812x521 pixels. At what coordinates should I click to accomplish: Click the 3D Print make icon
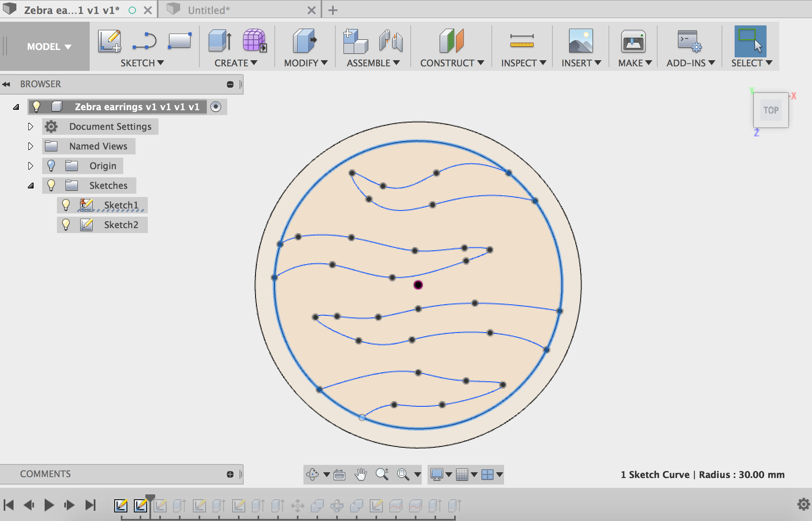(x=633, y=41)
